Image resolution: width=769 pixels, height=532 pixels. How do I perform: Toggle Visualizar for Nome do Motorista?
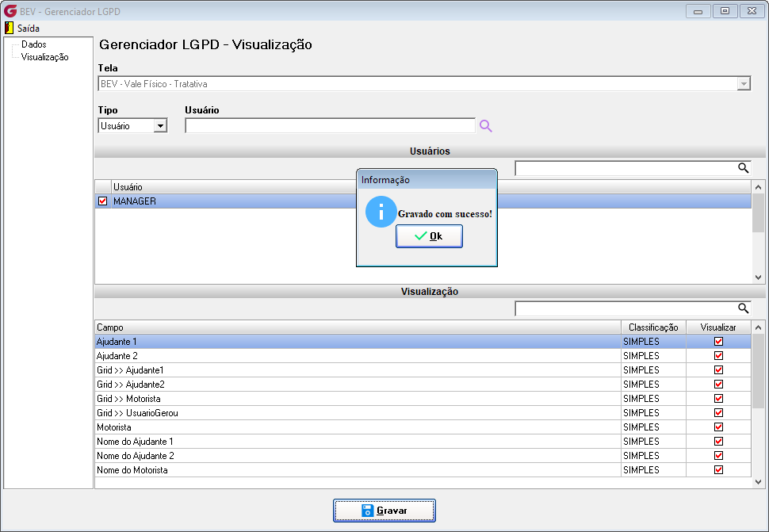click(x=718, y=469)
